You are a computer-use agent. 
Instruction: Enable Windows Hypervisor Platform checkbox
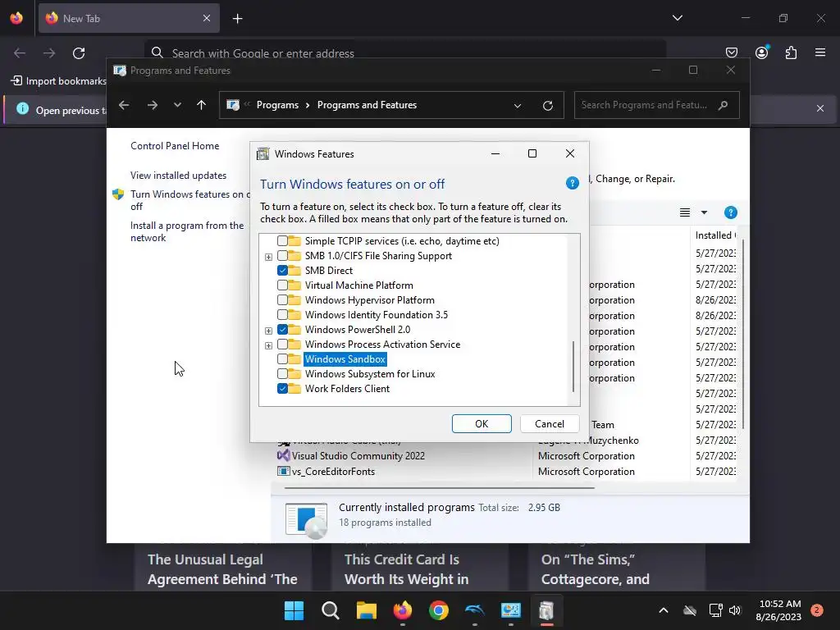click(x=282, y=300)
